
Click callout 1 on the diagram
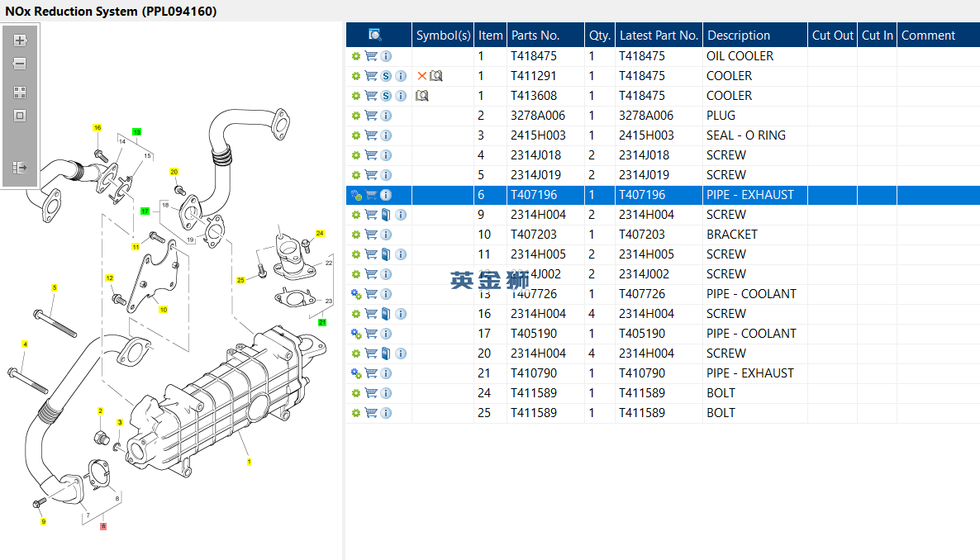(x=249, y=462)
